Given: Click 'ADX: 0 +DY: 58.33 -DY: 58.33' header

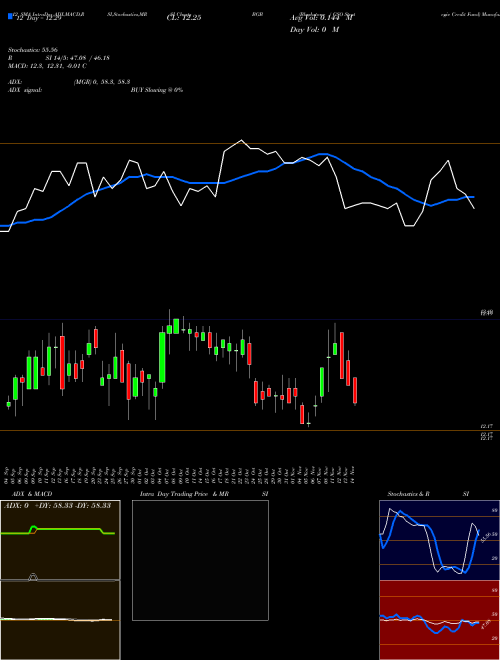Looking at the screenshot, I should point(57,505).
